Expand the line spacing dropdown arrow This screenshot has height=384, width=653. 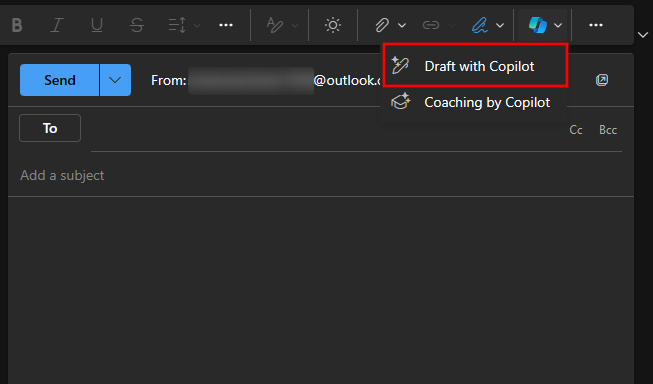tap(197, 25)
